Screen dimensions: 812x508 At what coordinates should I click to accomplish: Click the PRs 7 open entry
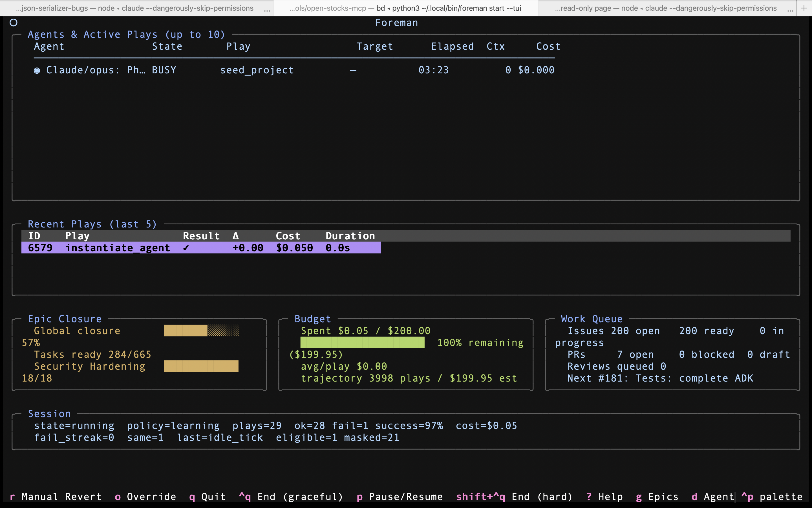pos(611,354)
